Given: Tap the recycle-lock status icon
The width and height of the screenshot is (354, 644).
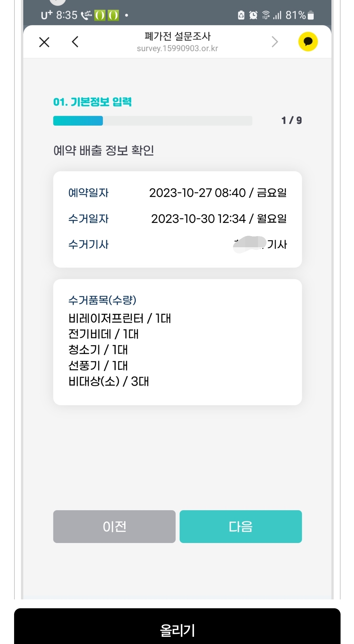Looking at the screenshot, I should pos(241,15).
